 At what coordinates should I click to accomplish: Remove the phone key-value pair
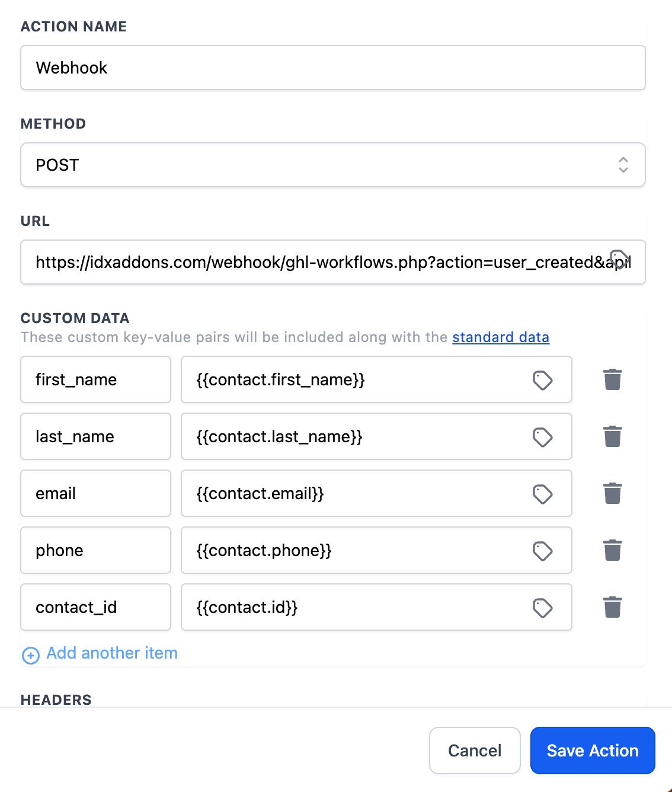(x=612, y=551)
